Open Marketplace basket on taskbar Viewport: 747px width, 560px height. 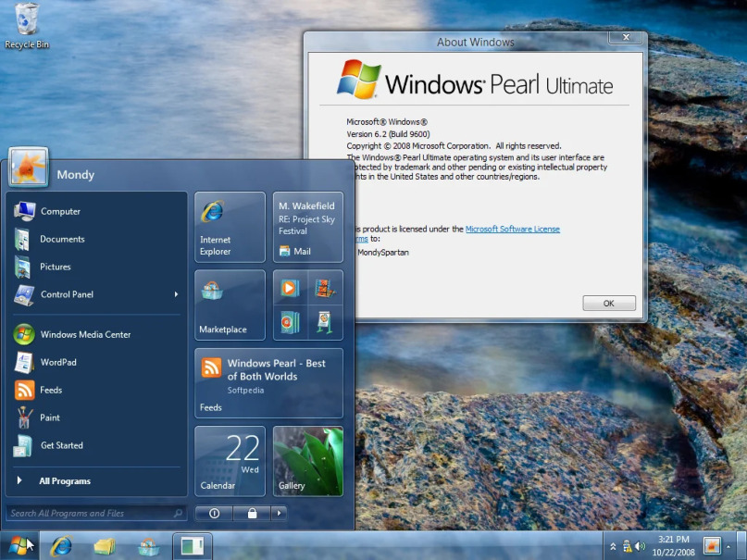(148, 547)
